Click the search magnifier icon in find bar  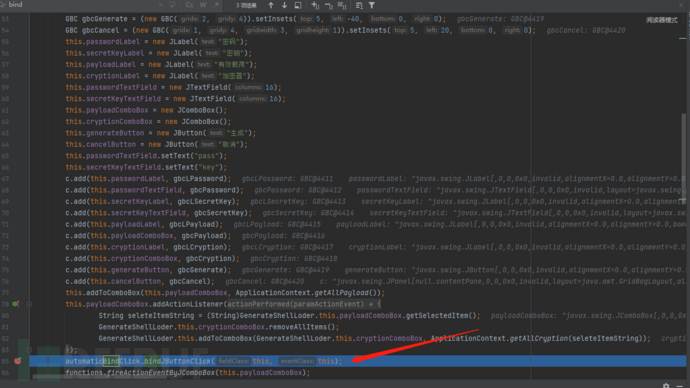tap(3, 4)
